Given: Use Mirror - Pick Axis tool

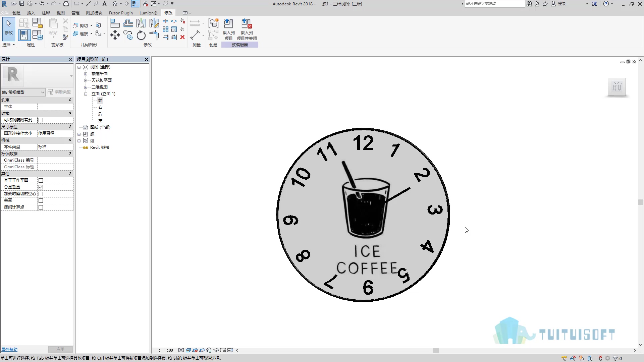Looking at the screenshot, I should 141,23.
